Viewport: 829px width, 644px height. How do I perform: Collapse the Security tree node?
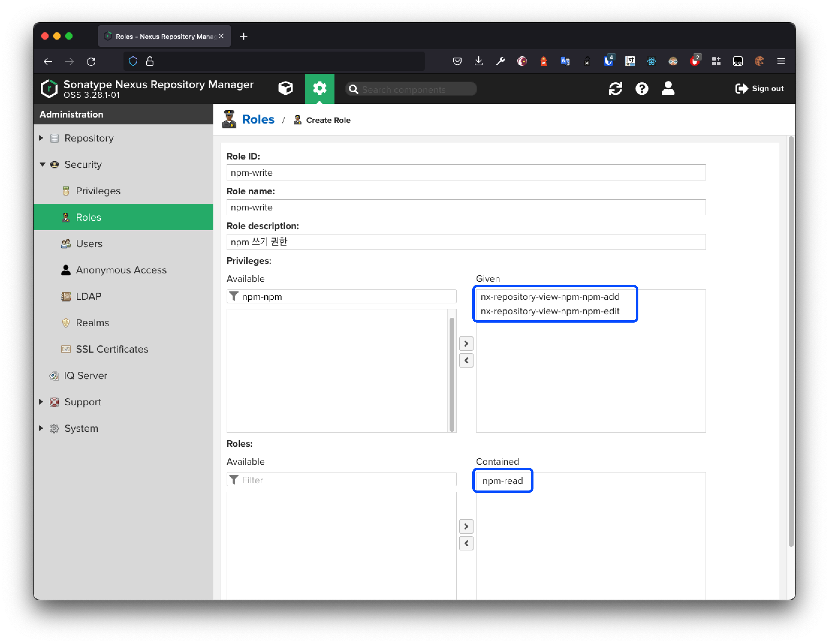pos(43,164)
